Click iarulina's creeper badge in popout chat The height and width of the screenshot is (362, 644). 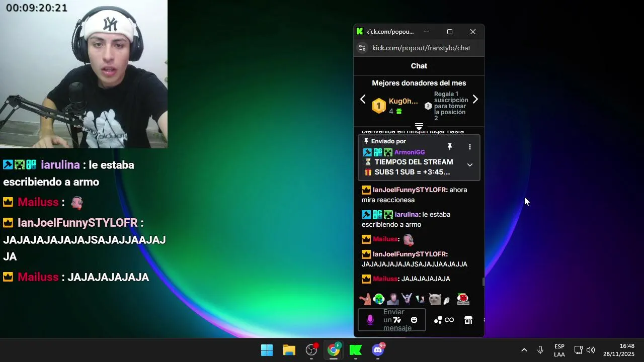[388, 215]
